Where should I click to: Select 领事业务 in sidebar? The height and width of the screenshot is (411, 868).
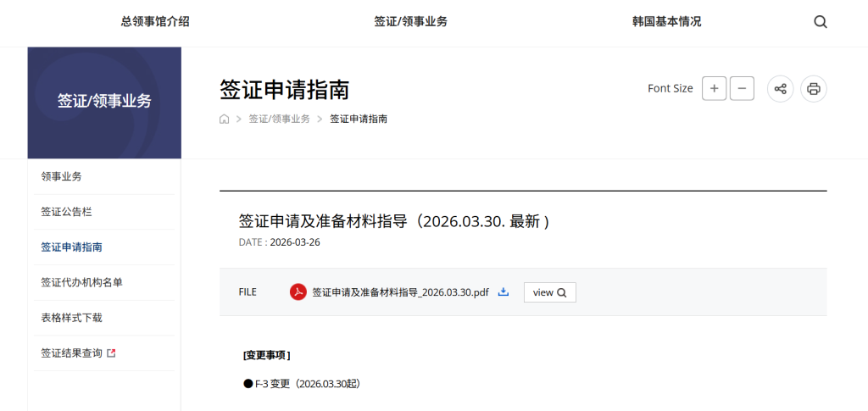(x=62, y=176)
